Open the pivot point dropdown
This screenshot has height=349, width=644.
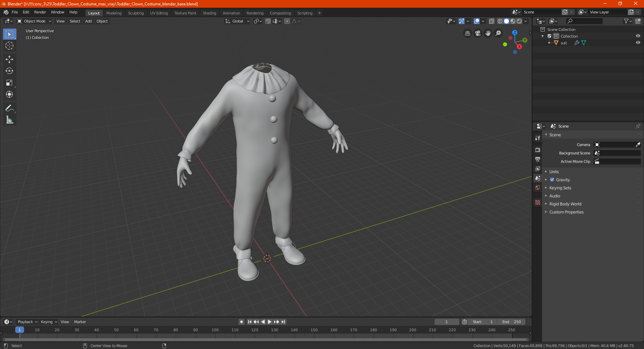point(258,21)
